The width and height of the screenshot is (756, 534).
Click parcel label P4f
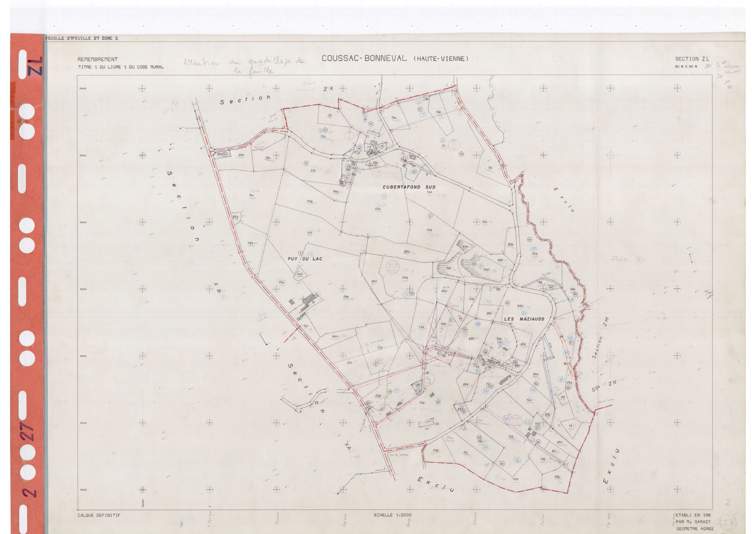(x=299, y=274)
